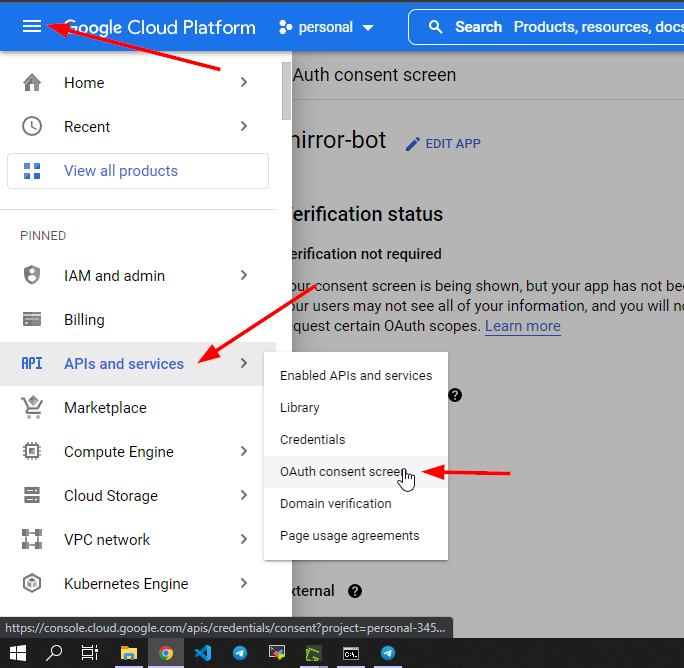Viewport: 684px width, 668px height.
Task: Open Home in the navigation menu
Action: (x=138, y=82)
